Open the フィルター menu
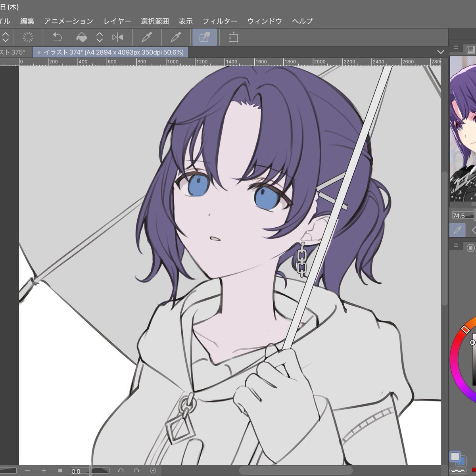The image size is (476, 476). (x=220, y=21)
